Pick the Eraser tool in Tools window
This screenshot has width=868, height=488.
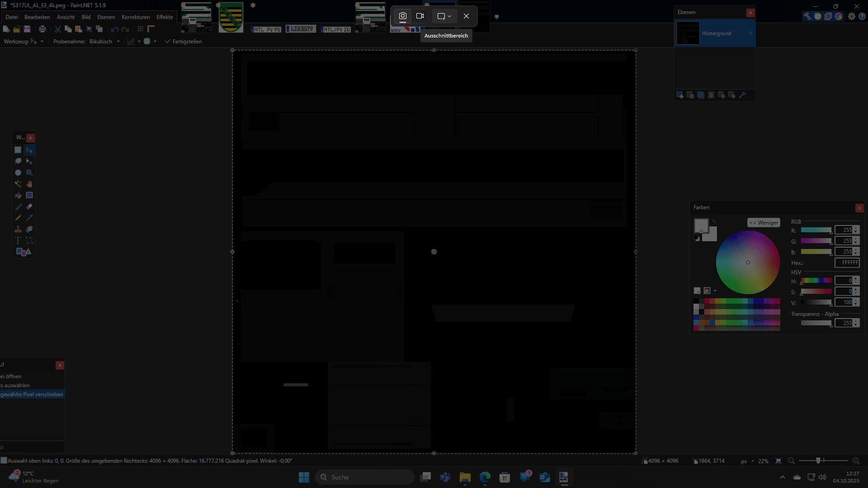(x=29, y=206)
